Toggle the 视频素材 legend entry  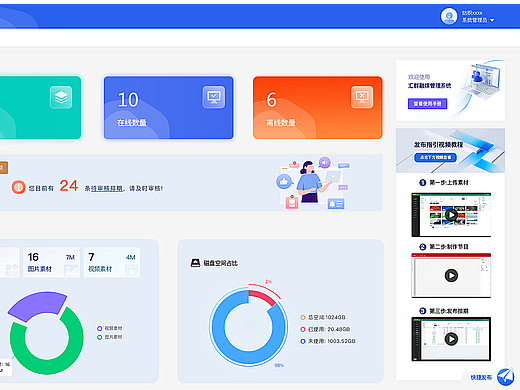click(110, 328)
